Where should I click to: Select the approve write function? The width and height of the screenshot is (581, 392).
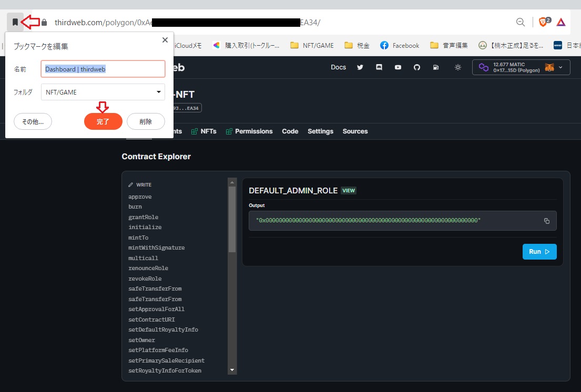[140, 197]
